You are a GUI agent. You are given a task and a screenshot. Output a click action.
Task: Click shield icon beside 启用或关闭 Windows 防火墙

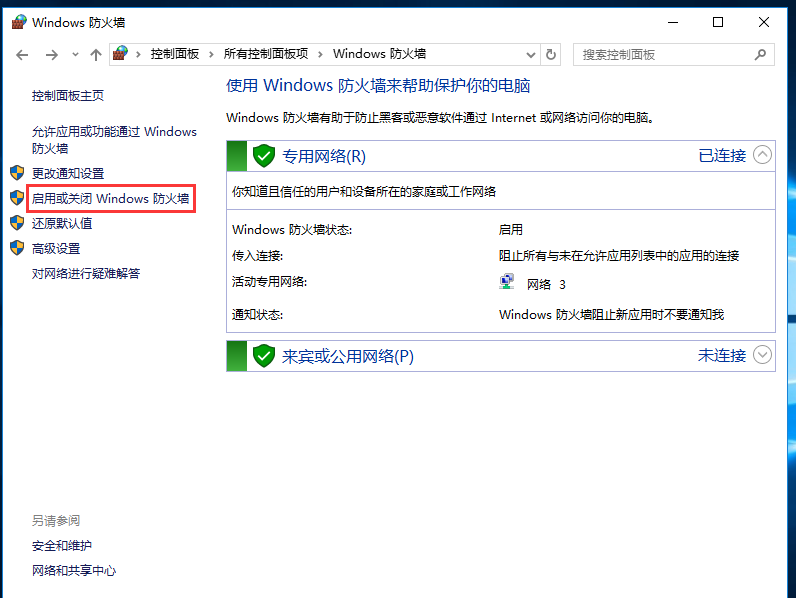click(17, 197)
